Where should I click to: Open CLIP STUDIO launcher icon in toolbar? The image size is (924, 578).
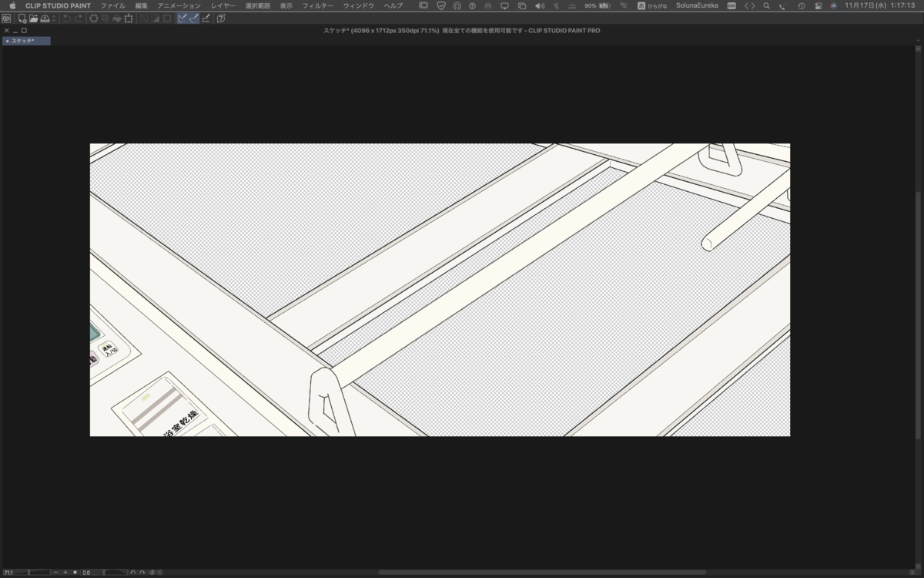(6, 18)
